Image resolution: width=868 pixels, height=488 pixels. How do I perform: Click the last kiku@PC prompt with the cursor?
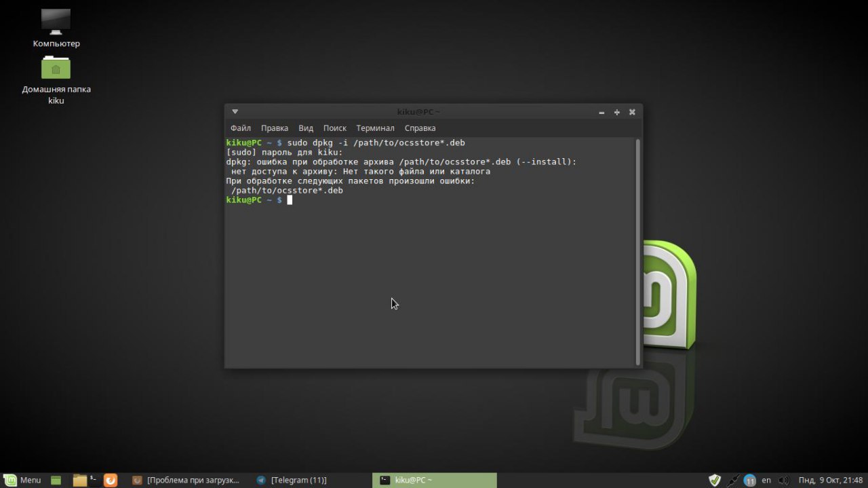pyautogui.click(x=259, y=200)
